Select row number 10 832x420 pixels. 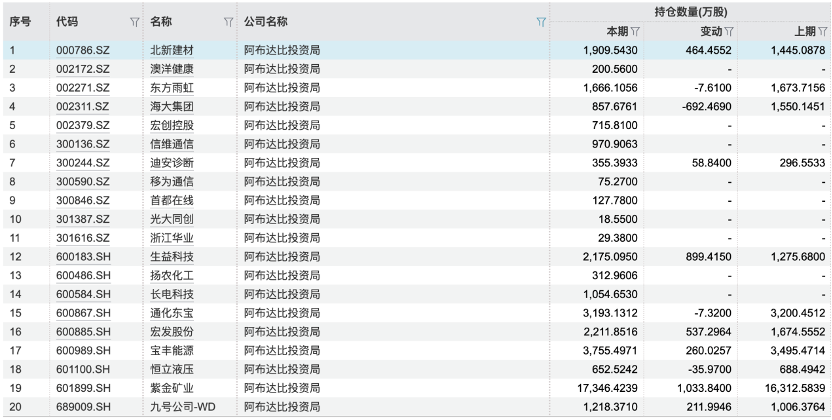pyautogui.click(x=15, y=218)
